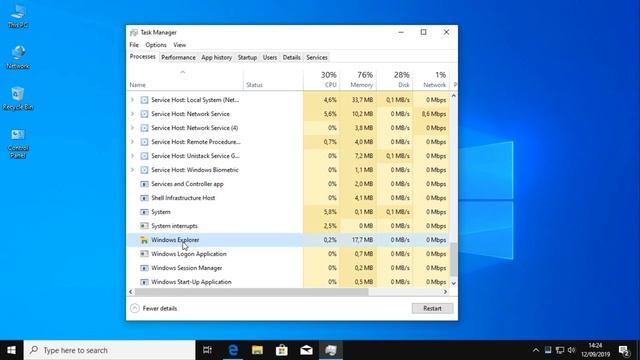Click the horizontal scrollbar thumb
Image resolution: width=640 pixels, height=360 pixels.
251,292
